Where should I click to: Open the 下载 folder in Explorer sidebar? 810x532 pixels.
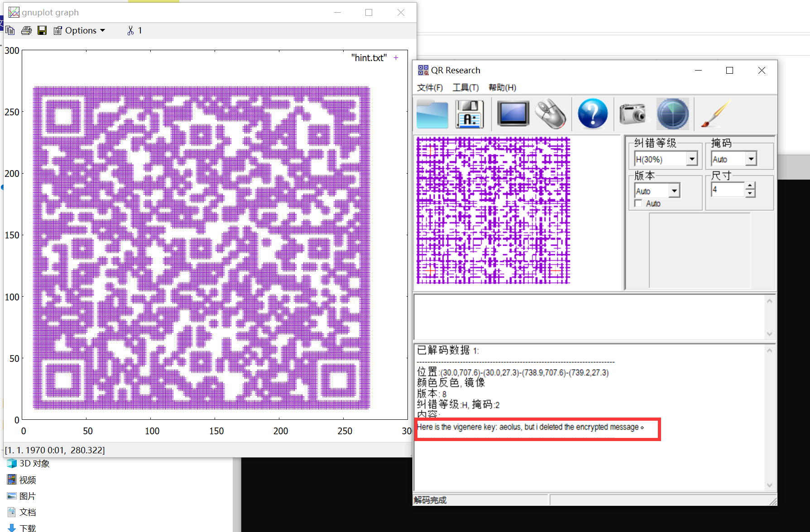21,528
